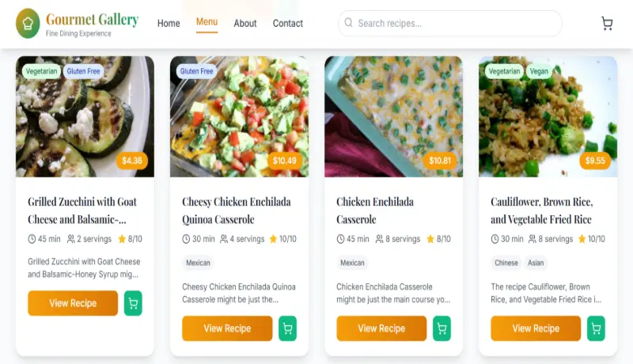Viewport: 633px width, 364px height.
Task: Click the Mexican tag on Quinoa Casserole
Action: [198, 263]
